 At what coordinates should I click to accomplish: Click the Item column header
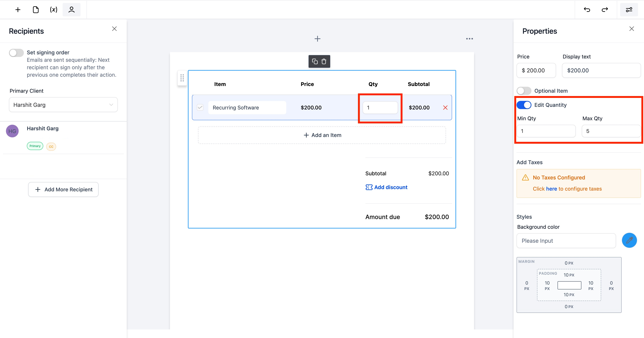click(220, 84)
